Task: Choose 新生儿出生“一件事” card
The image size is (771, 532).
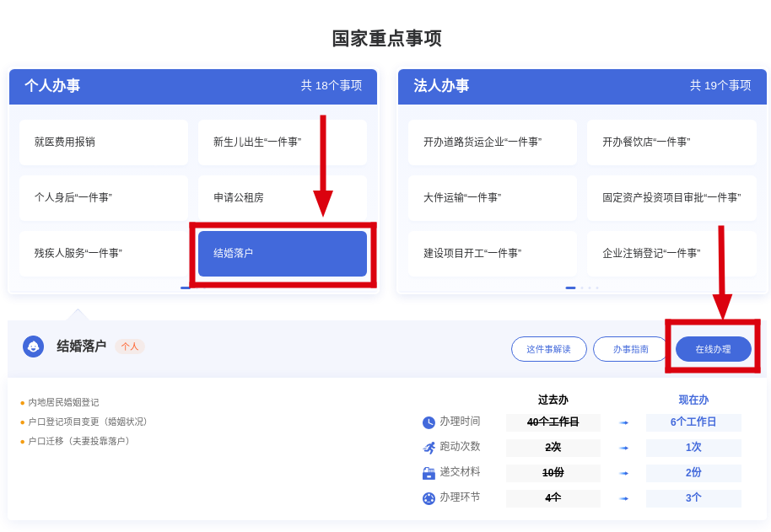Action: [282, 142]
